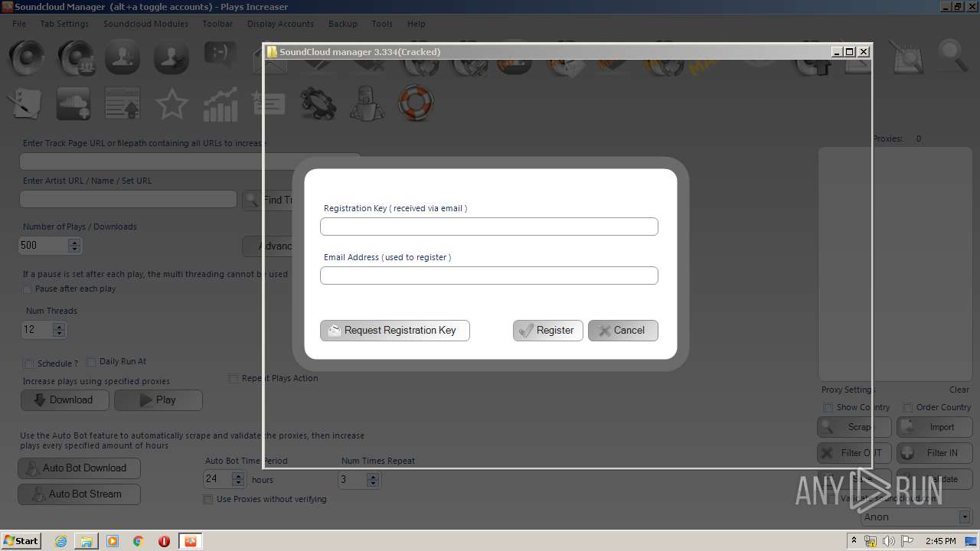Adjust Num Times Repeat spinner arrows

372,479
